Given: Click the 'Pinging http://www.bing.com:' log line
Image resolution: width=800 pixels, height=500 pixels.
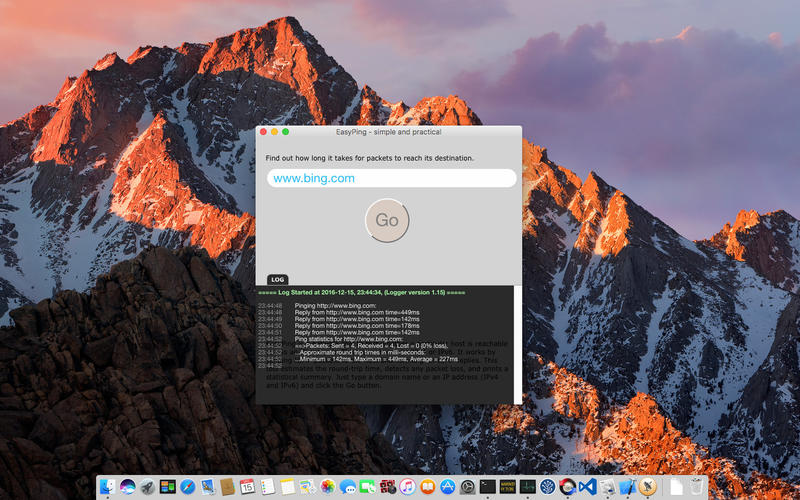Looking at the screenshot, I should coord(335,306).
